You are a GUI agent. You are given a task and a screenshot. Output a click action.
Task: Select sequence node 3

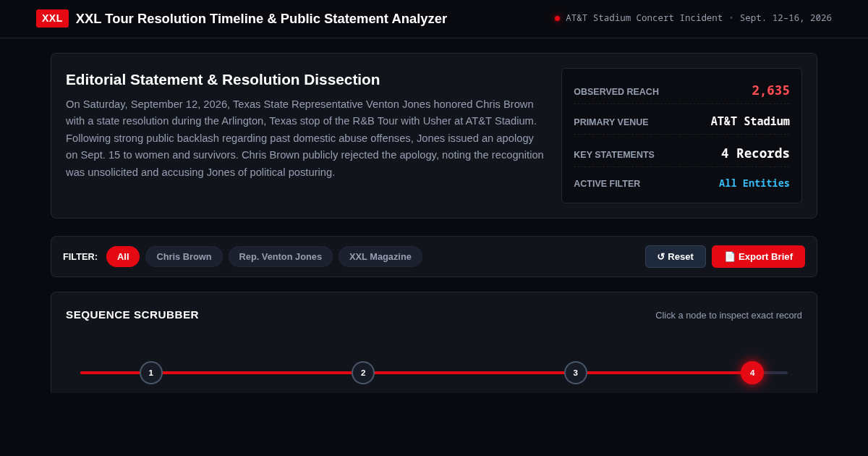coord(576,373)
